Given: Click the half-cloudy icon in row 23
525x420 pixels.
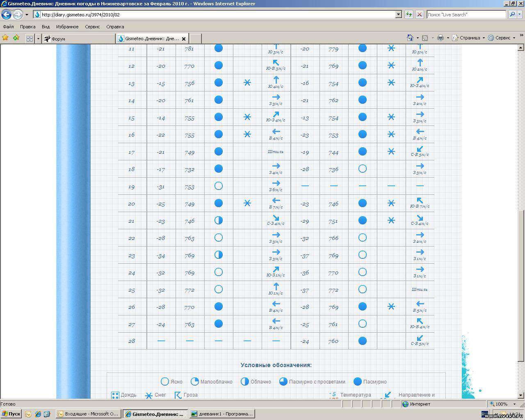Looking at the screenshot, I should point(219,255).
